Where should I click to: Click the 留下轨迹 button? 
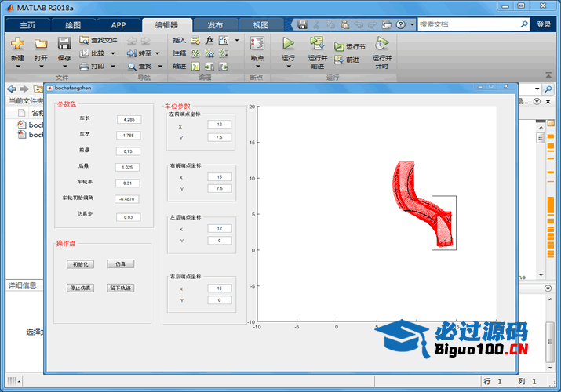pos(121,288)
